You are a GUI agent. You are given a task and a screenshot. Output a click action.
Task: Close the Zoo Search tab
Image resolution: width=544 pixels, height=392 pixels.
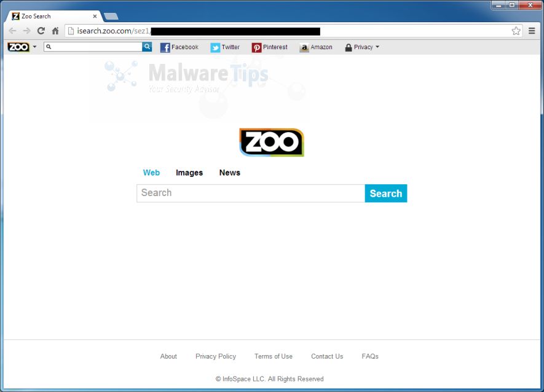click(95, 17)
